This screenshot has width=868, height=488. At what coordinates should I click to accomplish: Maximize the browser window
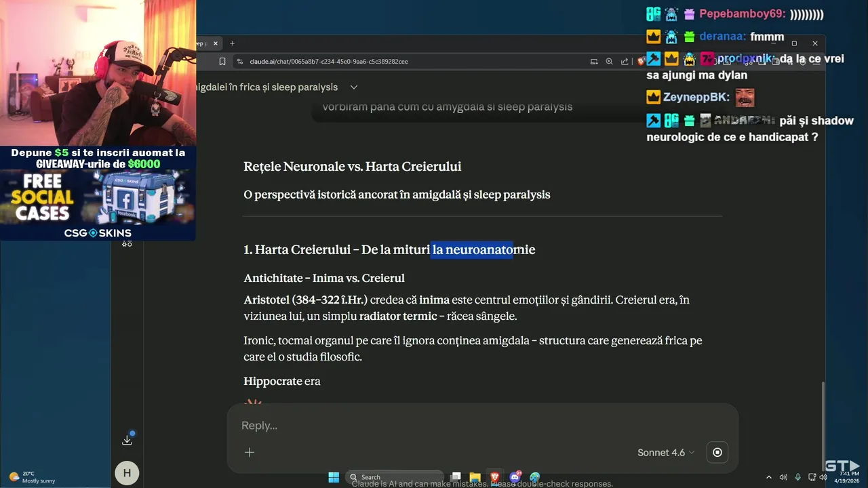pos(794,43)
